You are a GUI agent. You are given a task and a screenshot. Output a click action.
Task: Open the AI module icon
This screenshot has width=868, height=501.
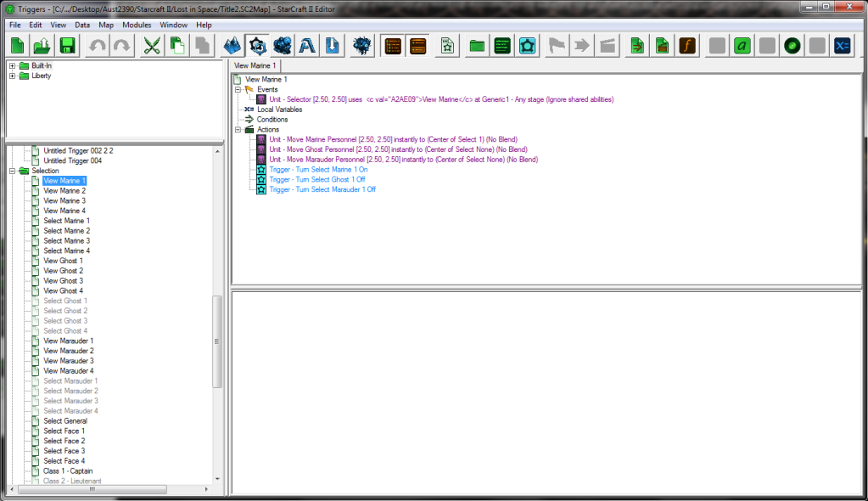click(362, 46)
